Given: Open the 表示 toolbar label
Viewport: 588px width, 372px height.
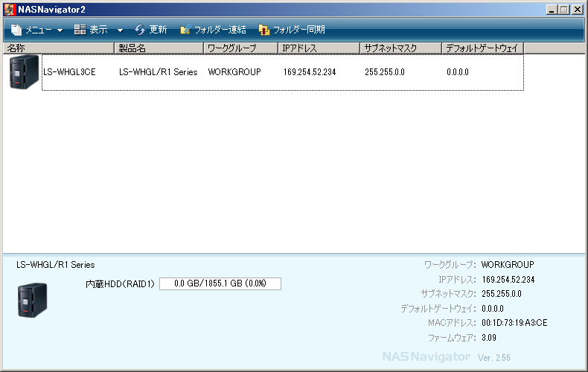Looking at the screenshot, I should (99, 30).
